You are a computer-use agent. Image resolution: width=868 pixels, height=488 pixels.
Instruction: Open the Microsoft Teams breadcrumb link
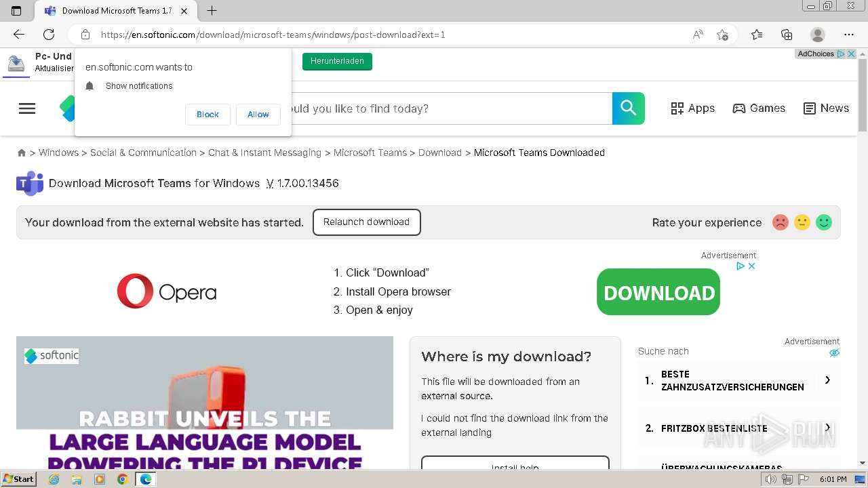(370, 153)
